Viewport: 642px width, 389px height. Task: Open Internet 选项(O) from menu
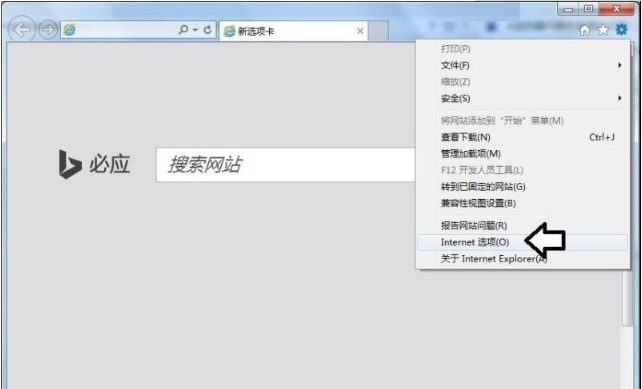[523, 242]
